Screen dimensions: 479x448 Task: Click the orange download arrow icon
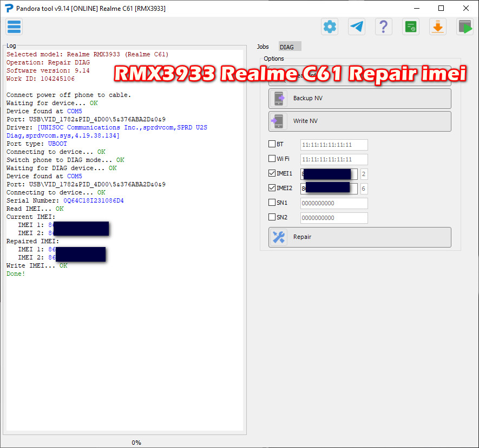pos(438,27)
